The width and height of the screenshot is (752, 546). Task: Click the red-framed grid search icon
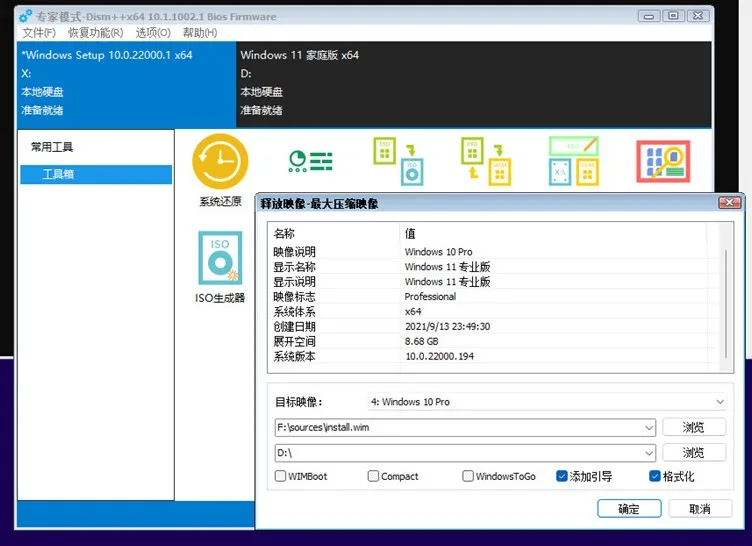663,161
